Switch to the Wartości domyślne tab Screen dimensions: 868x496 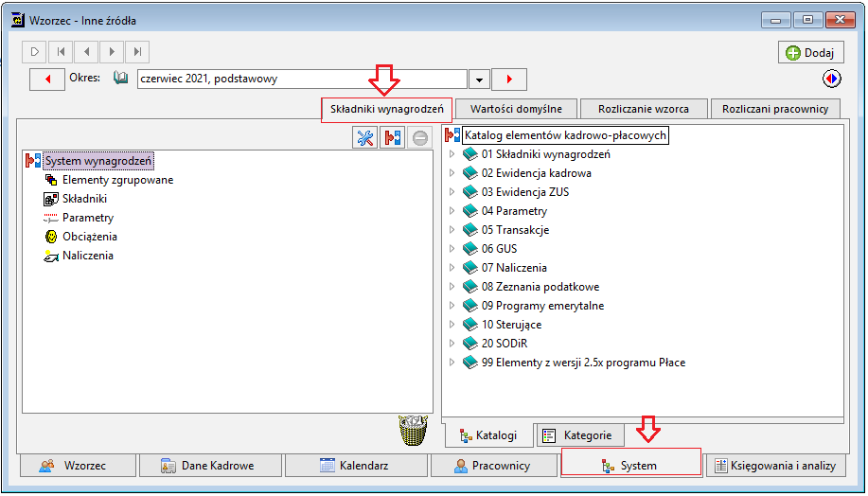(x=516, y=109)
